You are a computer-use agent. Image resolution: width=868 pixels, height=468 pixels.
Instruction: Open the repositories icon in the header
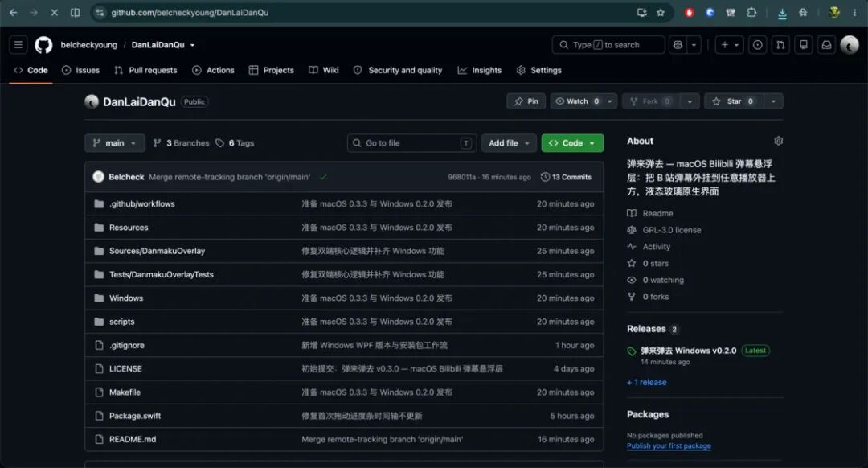click(x=803, y=45)
